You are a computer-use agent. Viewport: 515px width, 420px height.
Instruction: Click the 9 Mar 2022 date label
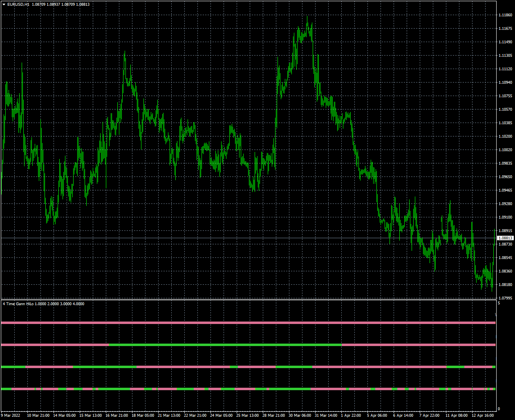tap(11, 416)
